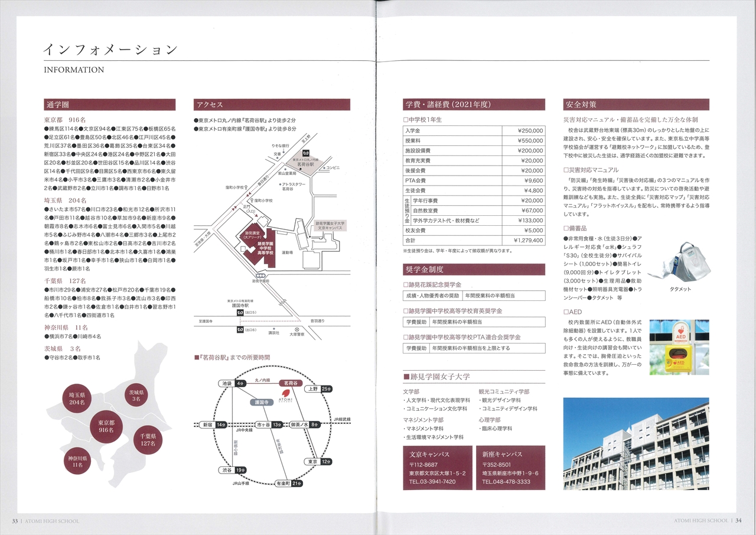Select the アクセス section header

(272, 105)
